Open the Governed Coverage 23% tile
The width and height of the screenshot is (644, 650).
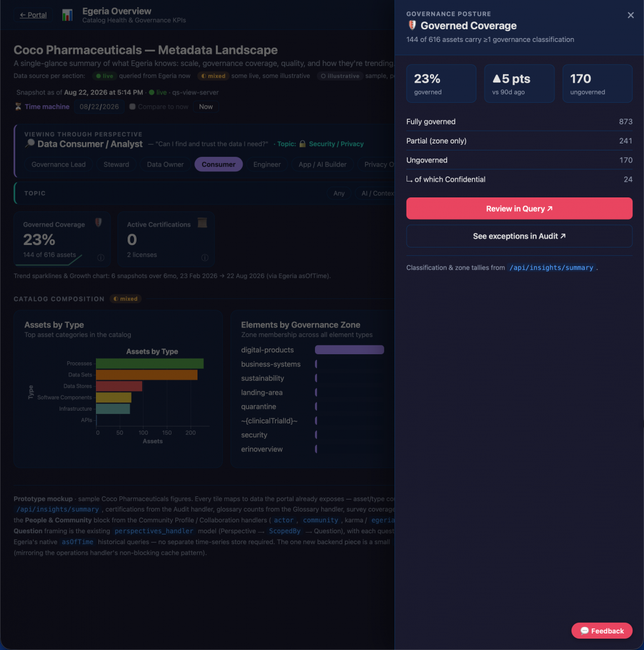(x=62, y=239)
